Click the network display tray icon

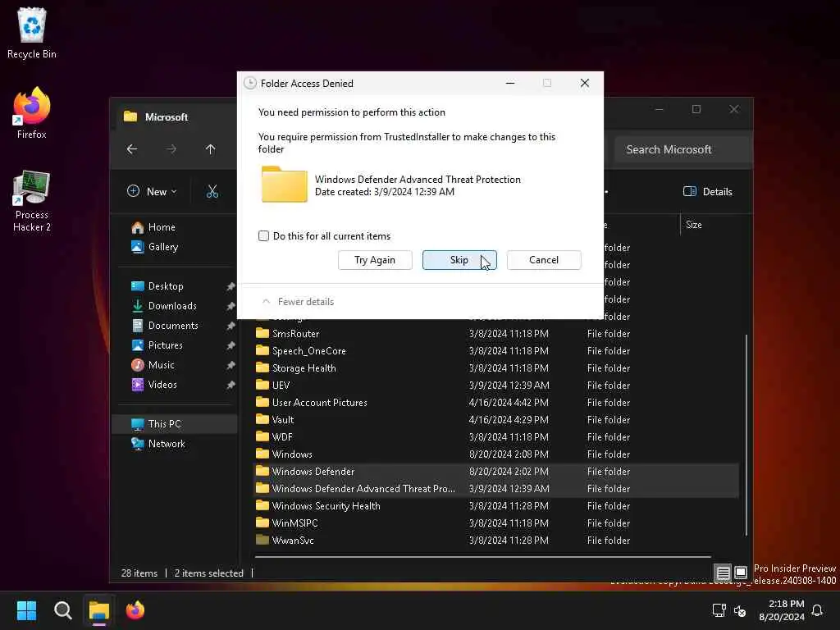pyautogui.click(x=719, y=610)
